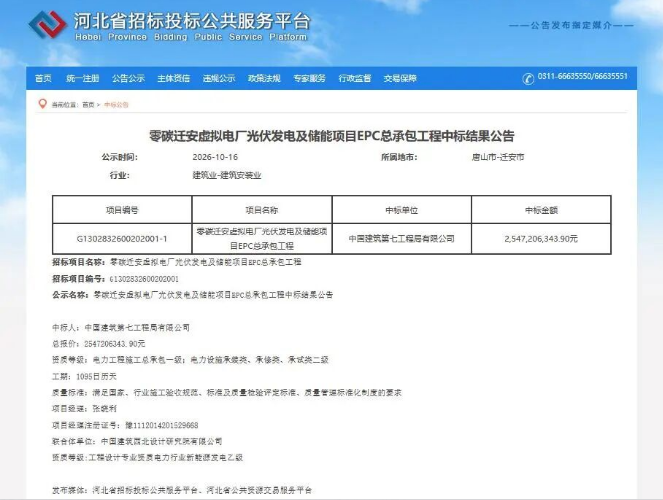Viewport: 663px width, 500px height.
Task: Click the 公告发布指定媒介 header text
Action: (571, 25)
